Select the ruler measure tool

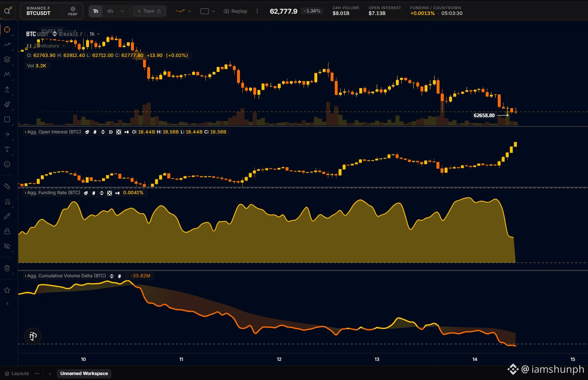[7, 186]
